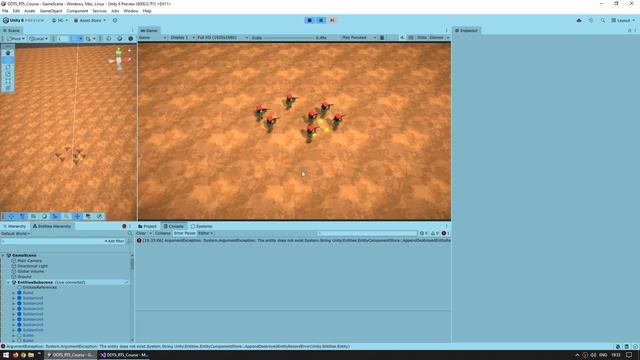Select the Entities Hierarchy tab
This screenshot has width=640, height=360.
[52, 226]
